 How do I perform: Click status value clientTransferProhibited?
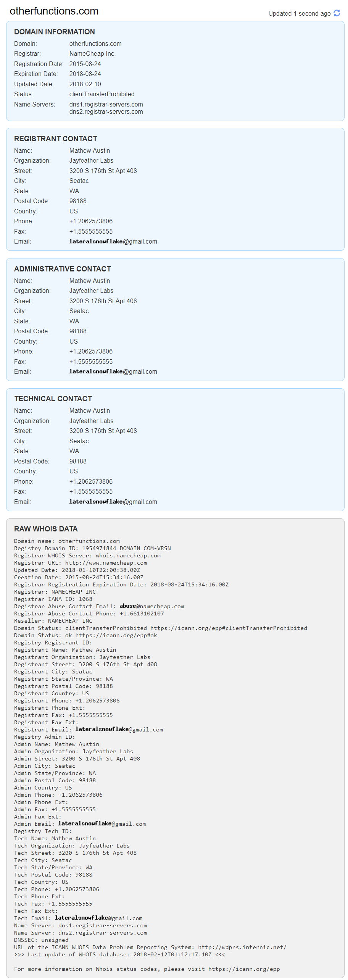[x=102, y=94]
